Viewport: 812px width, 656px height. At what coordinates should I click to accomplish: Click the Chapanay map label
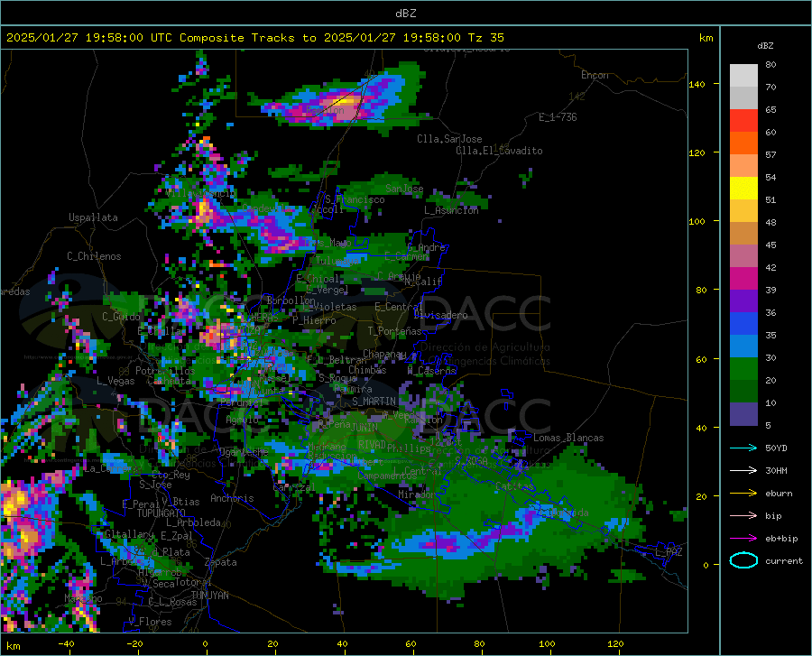click(384, 354)
